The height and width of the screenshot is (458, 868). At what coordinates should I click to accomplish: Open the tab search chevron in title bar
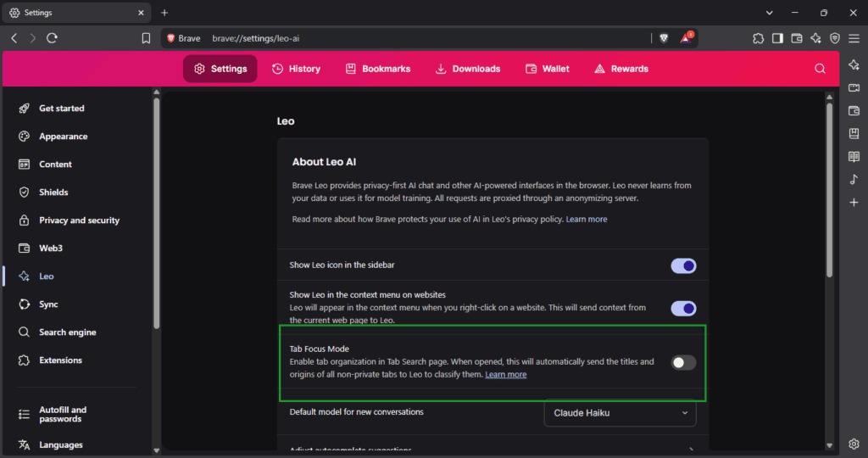(x=769, y=13)
